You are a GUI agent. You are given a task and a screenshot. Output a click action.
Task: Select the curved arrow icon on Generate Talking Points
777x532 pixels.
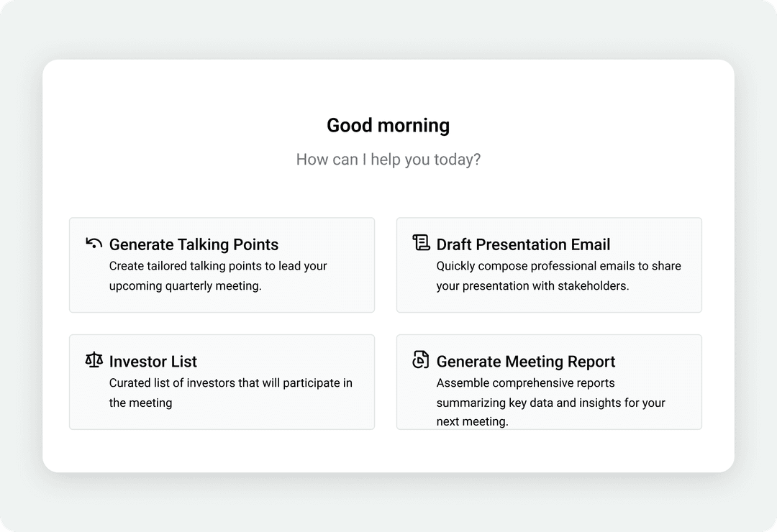(x=93, y=244)
